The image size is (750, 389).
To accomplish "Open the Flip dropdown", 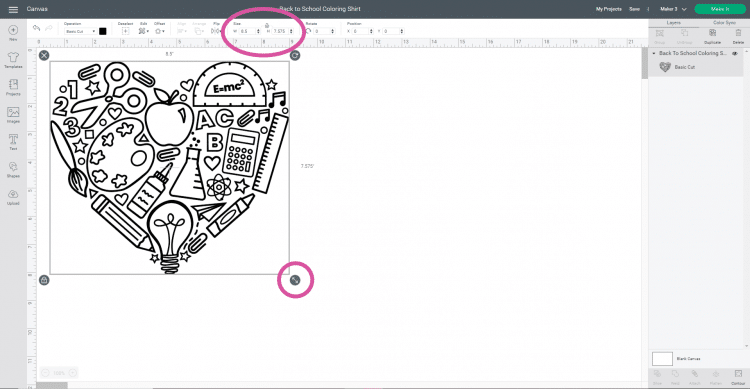I will click(216, 31).
